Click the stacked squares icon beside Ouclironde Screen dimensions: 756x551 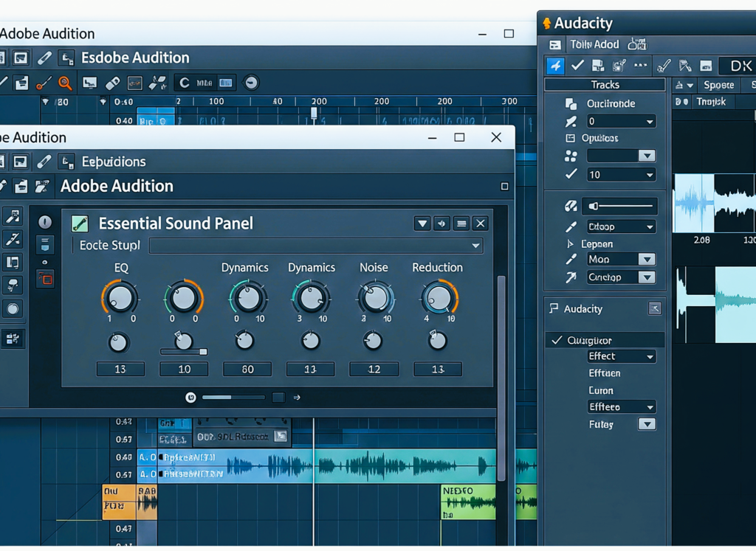click(571, 103)
